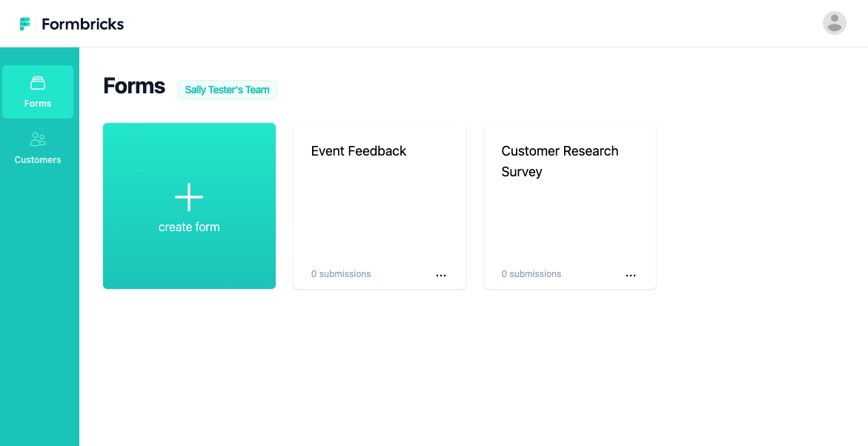Click the 'Forms' page heading

click(134, 87)
